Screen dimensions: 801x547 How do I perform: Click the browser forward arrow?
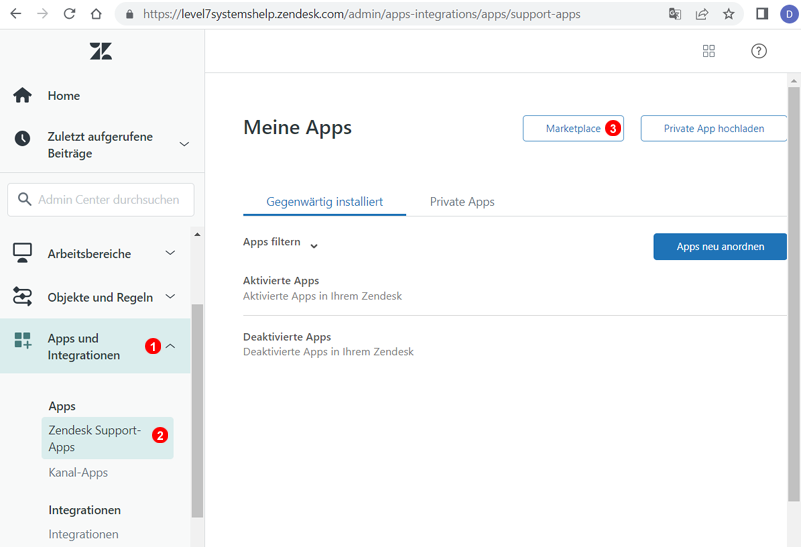coord(42,14)
